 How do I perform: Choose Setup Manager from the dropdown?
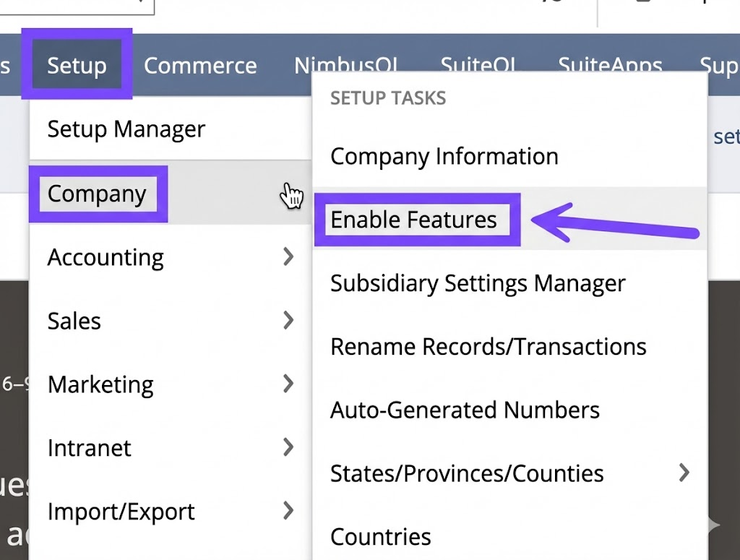pos(126,129)
